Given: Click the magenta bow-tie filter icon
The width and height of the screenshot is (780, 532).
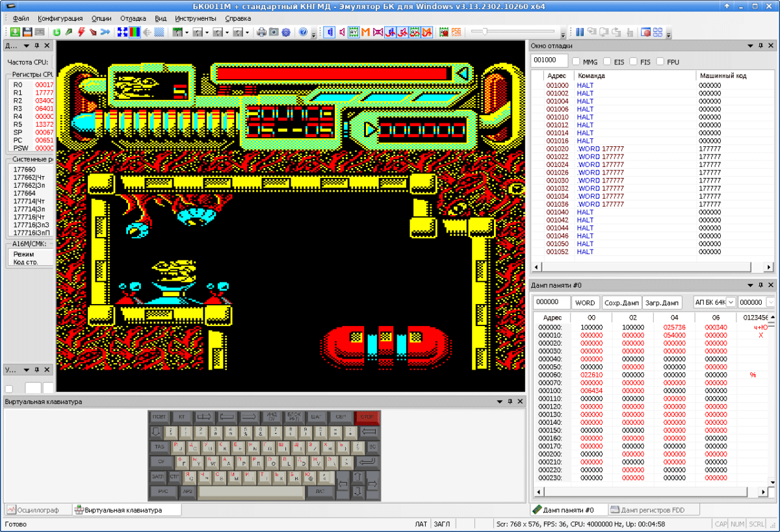Looking at the screenshot, I should click(x=378, y=32).
